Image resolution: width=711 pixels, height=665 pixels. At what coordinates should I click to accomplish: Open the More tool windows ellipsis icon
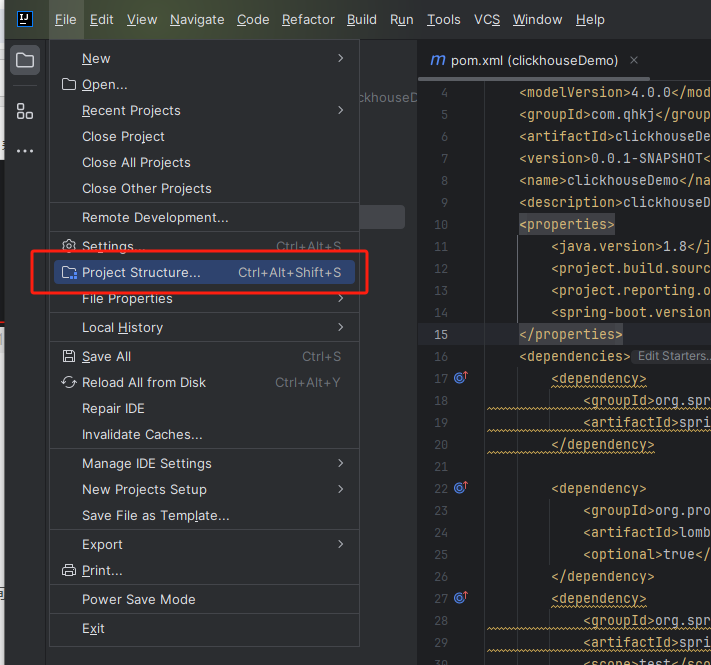[x=24, y=151]
